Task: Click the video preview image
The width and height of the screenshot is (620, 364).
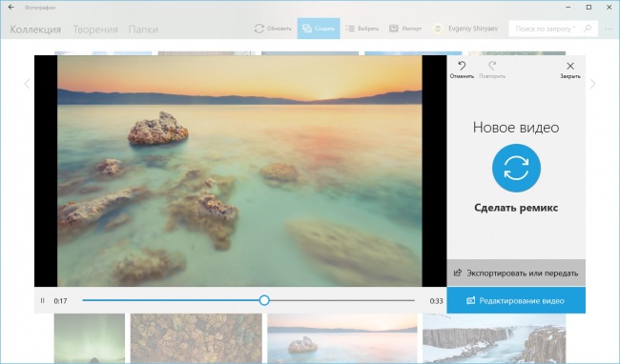Action: coord(239,171)
